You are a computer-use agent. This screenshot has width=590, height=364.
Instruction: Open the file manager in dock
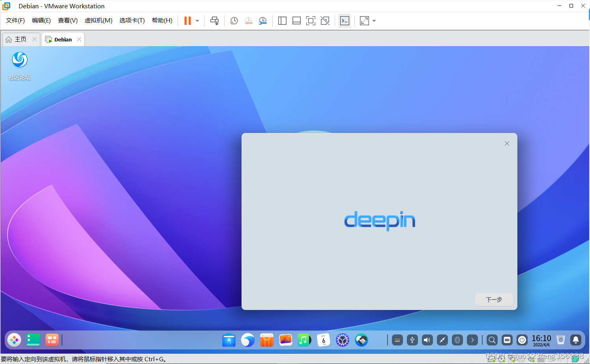click(x=229, y=340)
